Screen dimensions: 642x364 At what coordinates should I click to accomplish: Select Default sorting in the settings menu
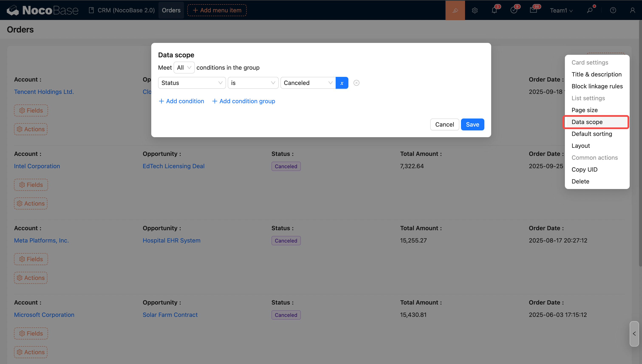coord(592,134)
